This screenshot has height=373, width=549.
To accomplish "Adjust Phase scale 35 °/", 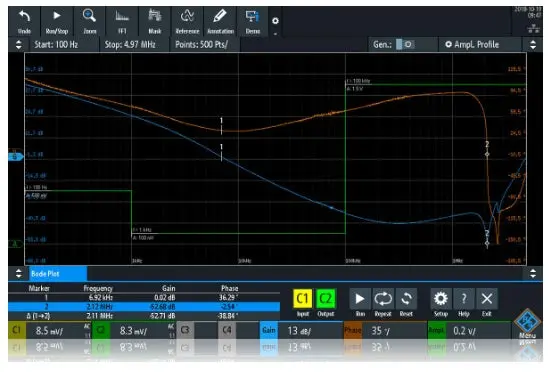I will coord(385,330).
